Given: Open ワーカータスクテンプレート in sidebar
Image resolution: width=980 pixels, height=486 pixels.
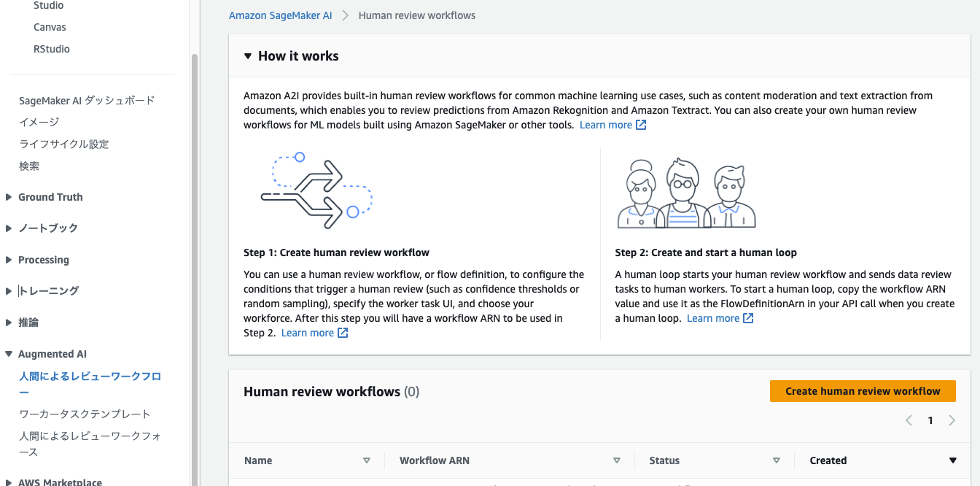Looking at the screenshot, I should click(x=85, y=414).
